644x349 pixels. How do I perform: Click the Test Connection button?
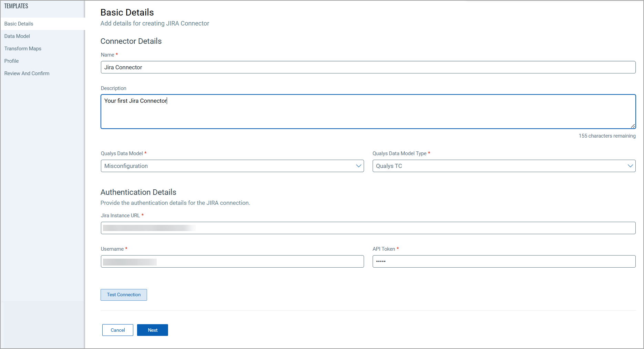point(124,295)
